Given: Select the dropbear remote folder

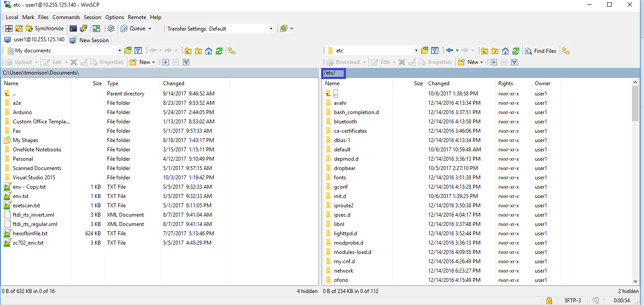Looking at the screenshot, I should (x=345, y=168).
